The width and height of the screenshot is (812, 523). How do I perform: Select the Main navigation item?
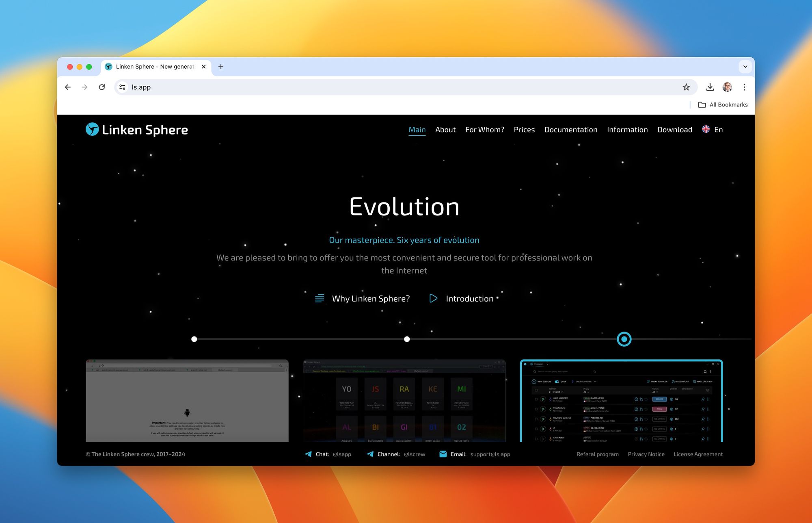[417, 130]
